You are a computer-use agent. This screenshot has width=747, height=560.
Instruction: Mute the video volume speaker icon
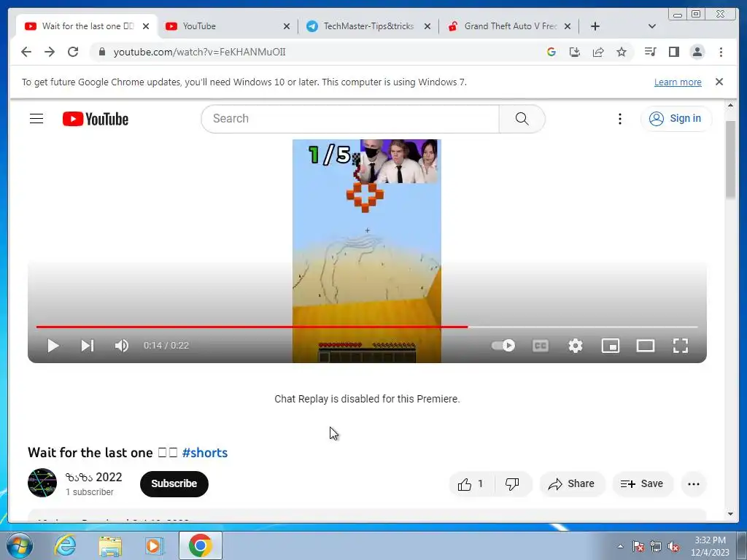122,346
